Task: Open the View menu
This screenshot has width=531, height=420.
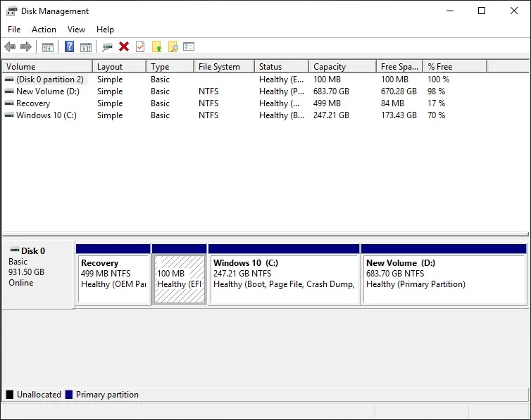Action: pyautogui.click(x=76, y=30)
